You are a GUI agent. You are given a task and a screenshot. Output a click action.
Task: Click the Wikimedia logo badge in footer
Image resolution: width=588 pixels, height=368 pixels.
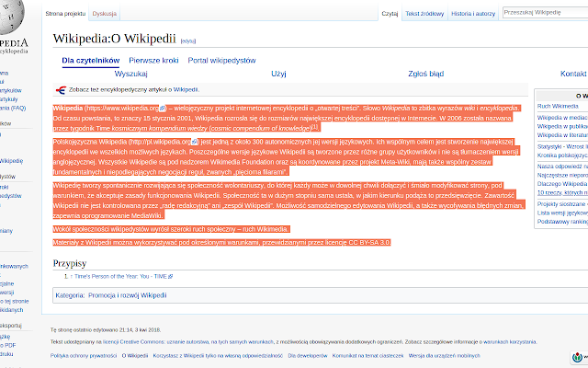(580, 357)
